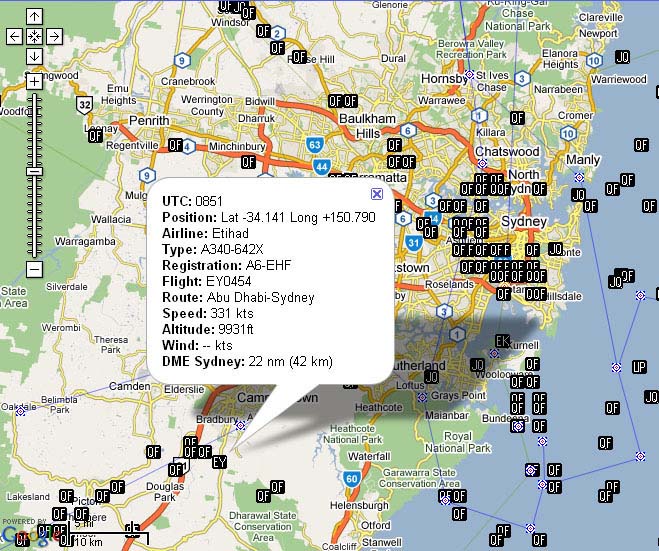The width and height of the screenshot is (659, 551).
Task: Pan the map right with the arrow button
Action: point(54,37)
